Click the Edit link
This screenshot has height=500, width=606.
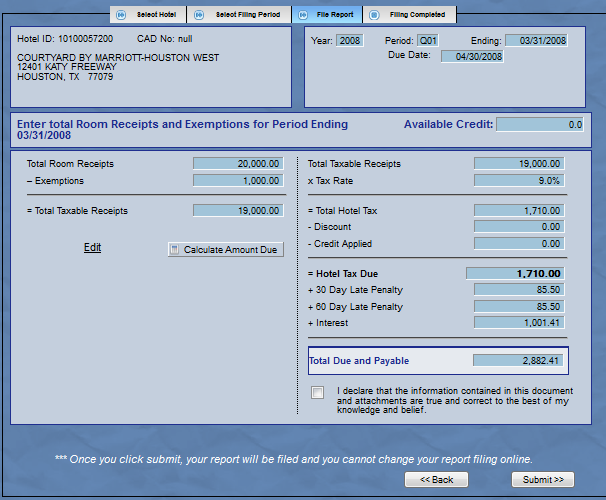tap(92, 248)
